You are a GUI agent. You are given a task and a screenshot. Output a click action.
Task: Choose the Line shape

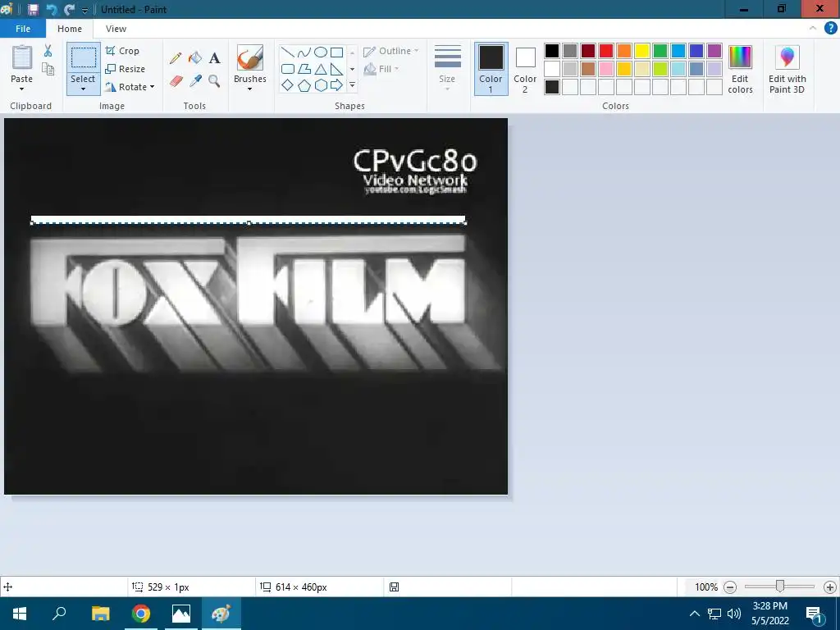point(288,52)
